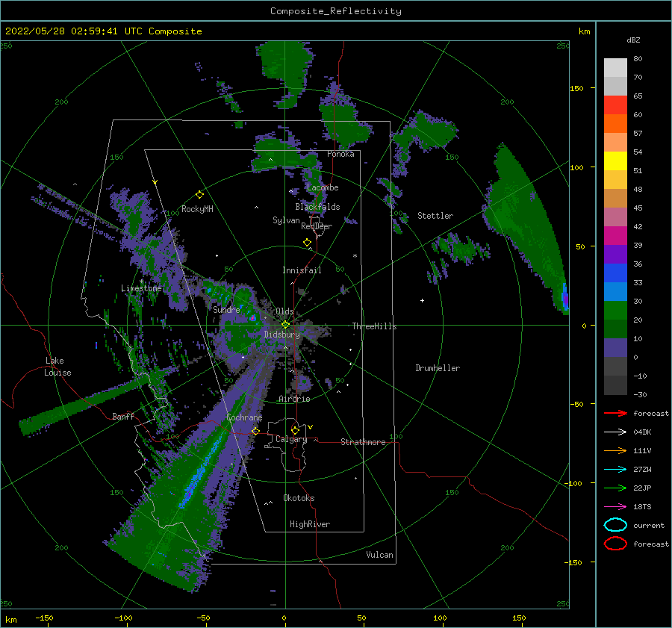This screenshot has width=672, height=628.
Task: Click the Drumheller city label
Action: pos(438,368)
